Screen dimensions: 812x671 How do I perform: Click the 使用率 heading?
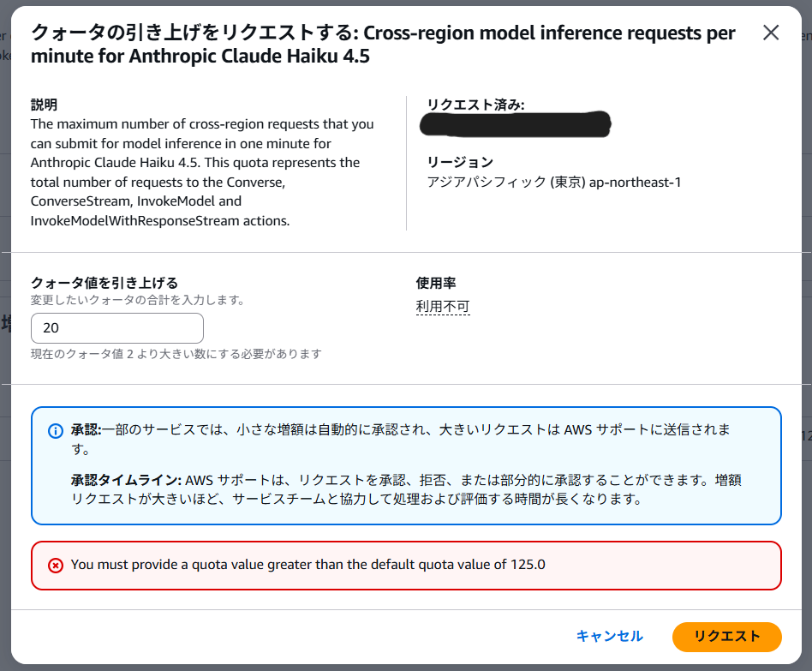pos(435,283)
